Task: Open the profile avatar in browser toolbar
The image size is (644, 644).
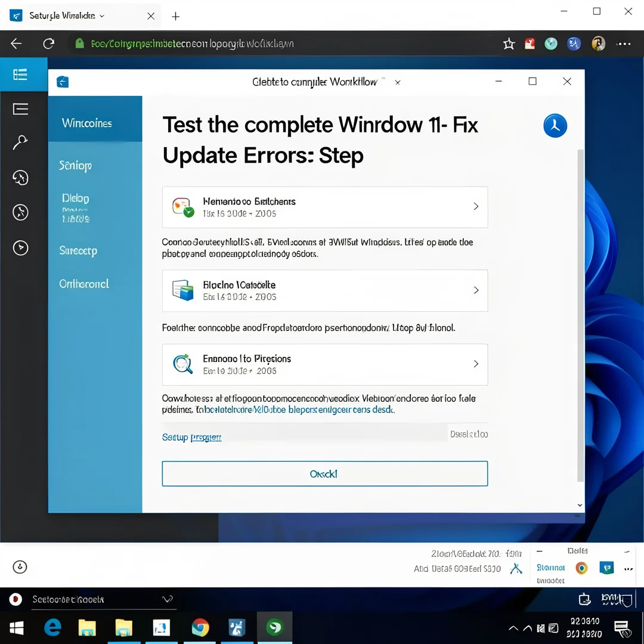Action: [599, 44]
